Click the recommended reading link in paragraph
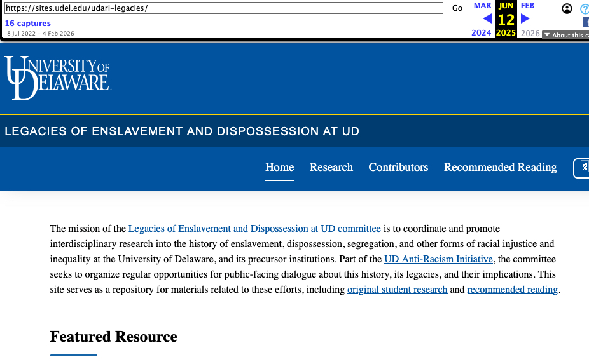This screenshot has height=364, width=589. (512, 290)
